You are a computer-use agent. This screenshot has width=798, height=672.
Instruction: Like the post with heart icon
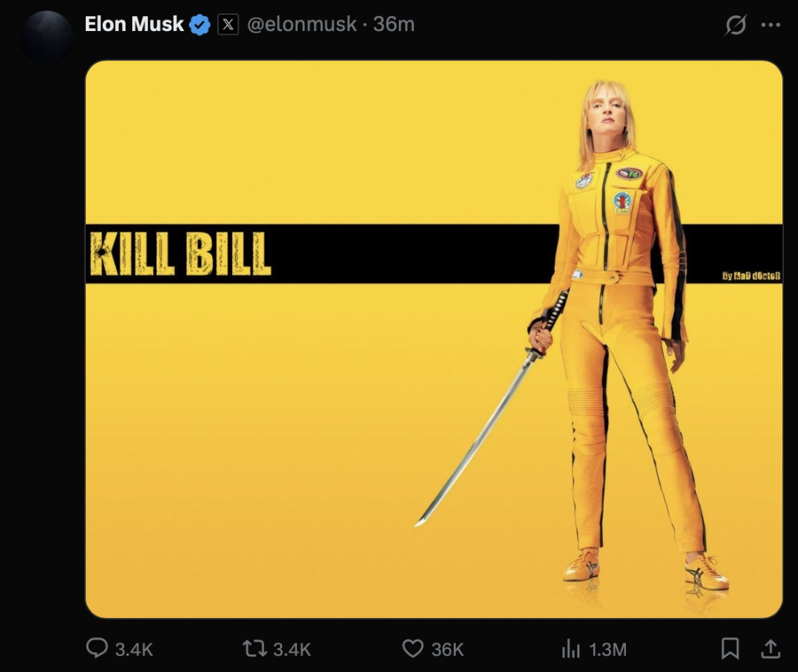click(412, 648)
